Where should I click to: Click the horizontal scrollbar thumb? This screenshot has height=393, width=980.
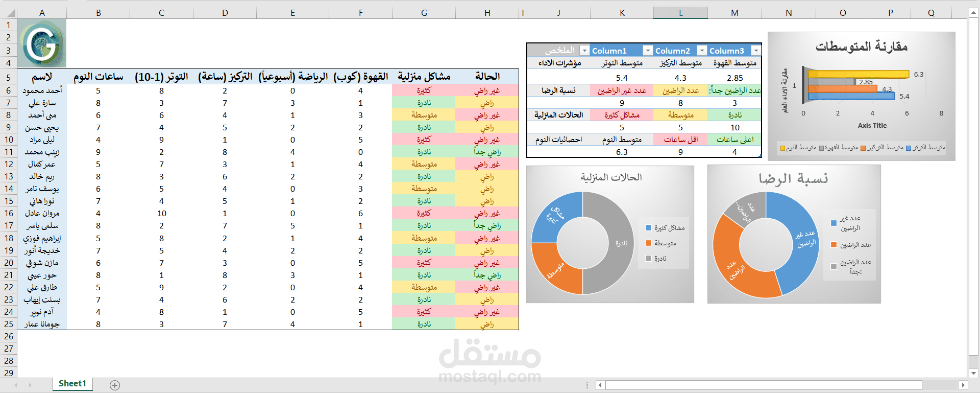coord(764,385)
